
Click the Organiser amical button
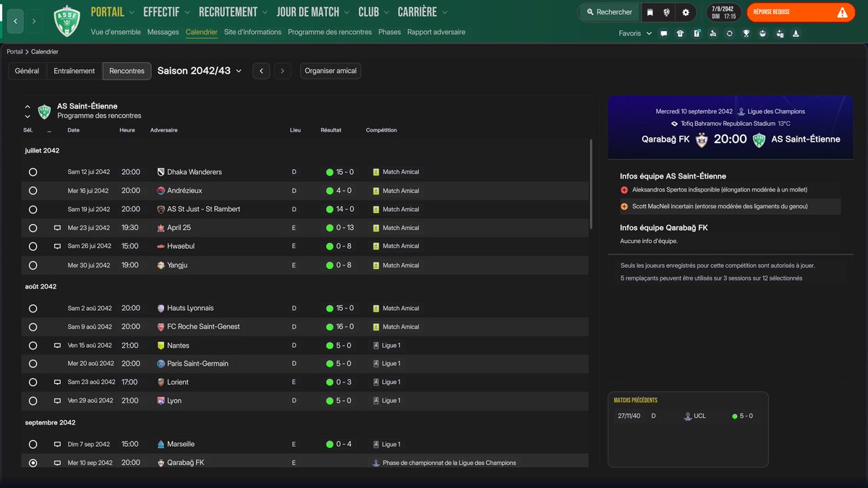[331, 71]
